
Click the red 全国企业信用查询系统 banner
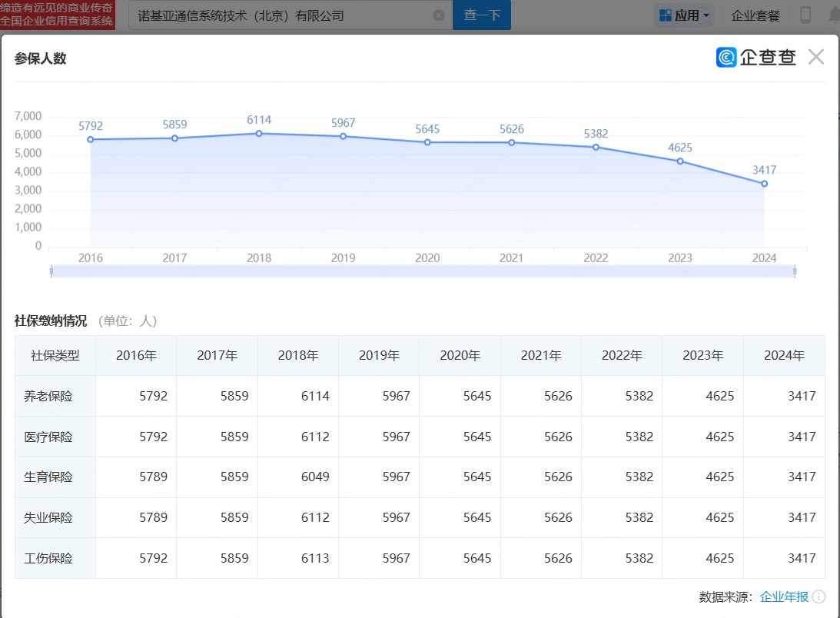tap(58, 15)
